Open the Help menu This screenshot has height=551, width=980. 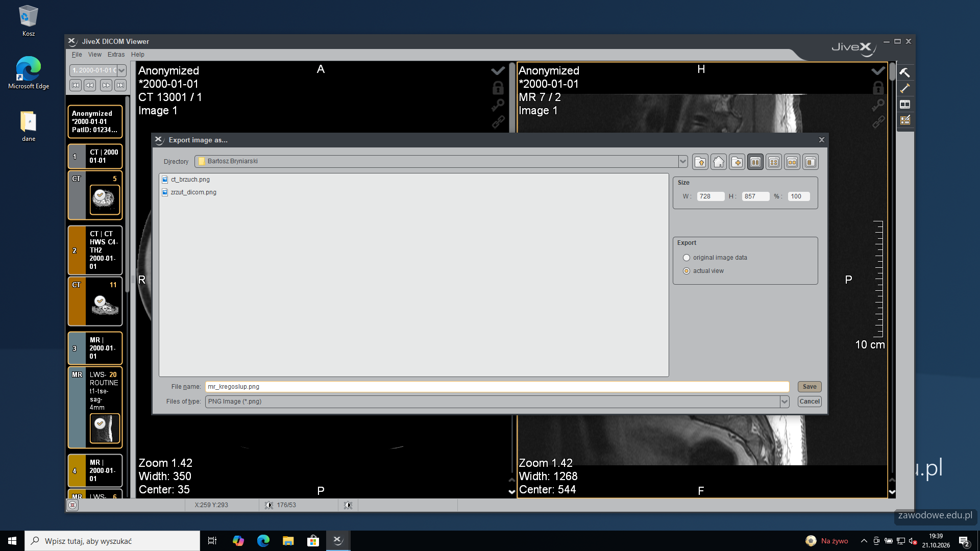pos(137,55)
